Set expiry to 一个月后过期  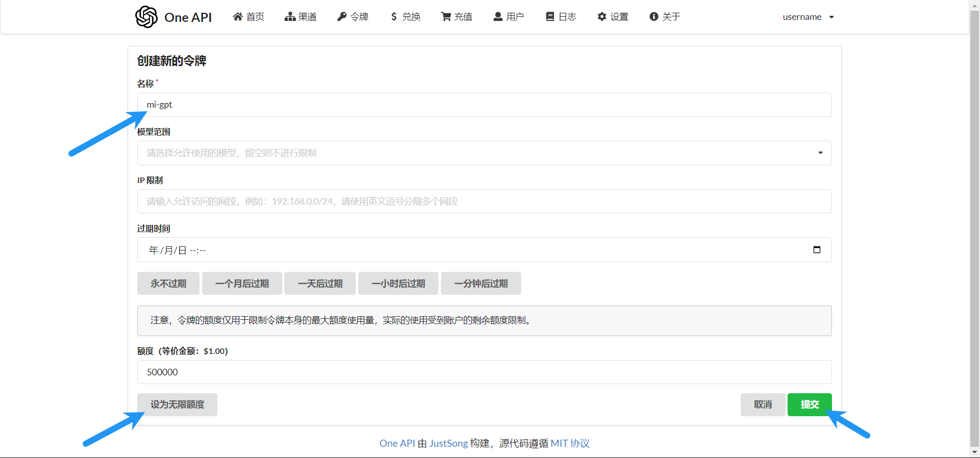coord(242,284)
